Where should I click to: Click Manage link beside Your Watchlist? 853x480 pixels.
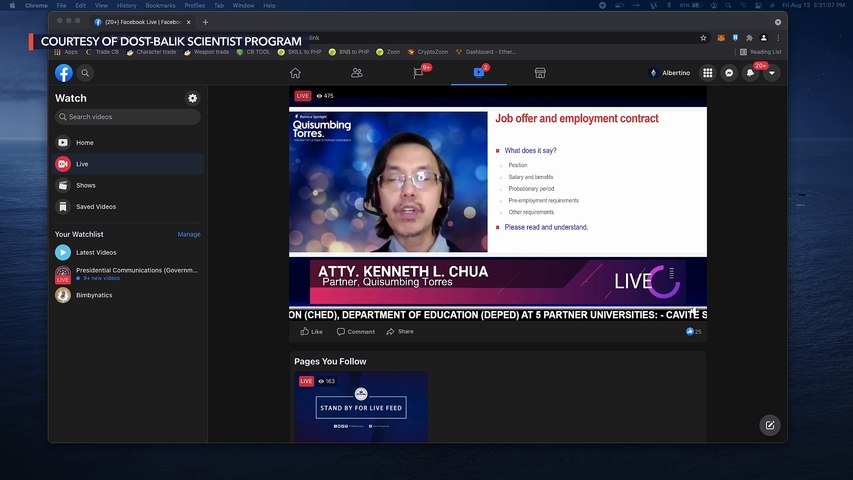[x=189, y=234]
